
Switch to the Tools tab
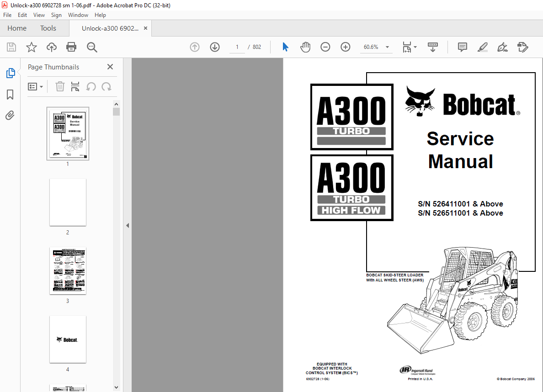pos(48,28)
